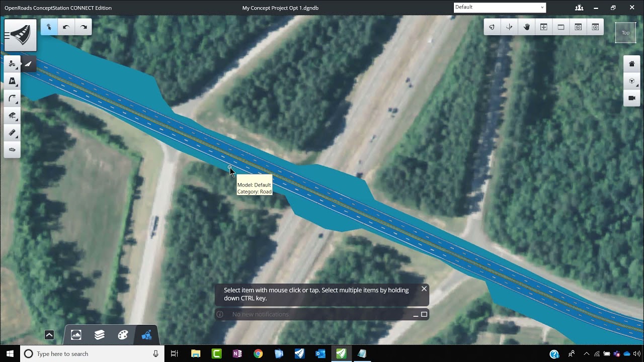The image size is (644, 362).
Task: Open File Explorer from the taskbar
Action: point(196,354)
